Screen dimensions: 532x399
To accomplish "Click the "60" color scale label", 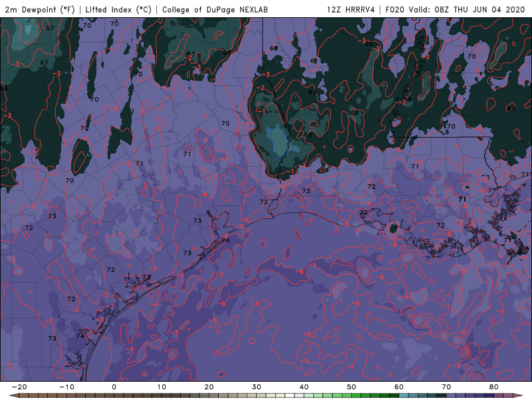I will [399, 387].
